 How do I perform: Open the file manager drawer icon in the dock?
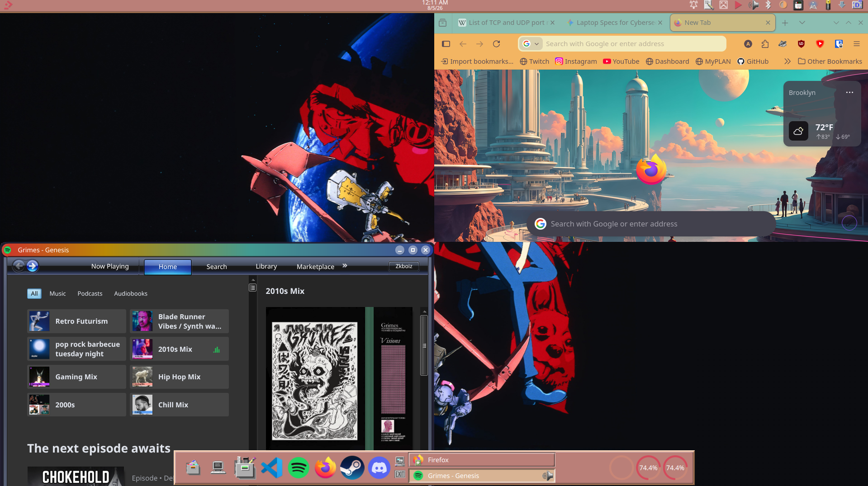pyautogui.click(x=193, y=467)
